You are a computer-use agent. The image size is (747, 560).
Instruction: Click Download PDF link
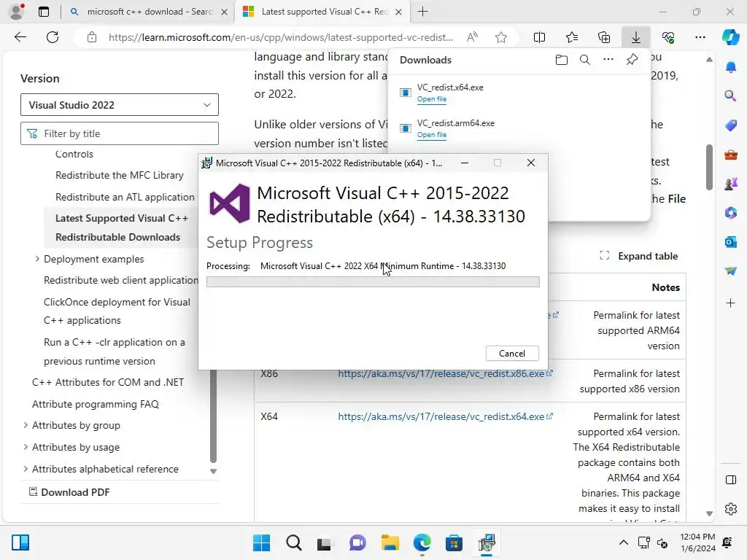[x=69, y=492]
